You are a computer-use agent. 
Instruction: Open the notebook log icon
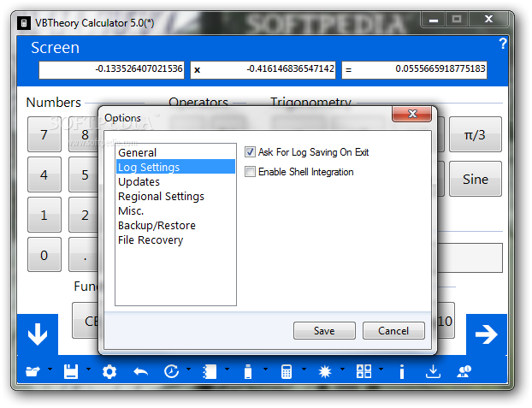tap(210, 372)
